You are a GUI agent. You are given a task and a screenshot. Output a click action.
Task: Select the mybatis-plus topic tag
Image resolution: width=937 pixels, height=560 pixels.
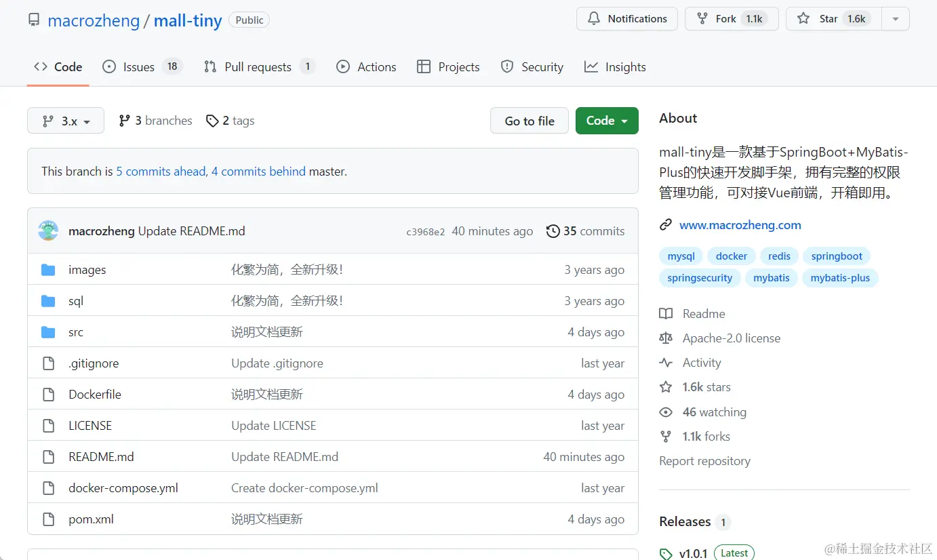[840, 278]
